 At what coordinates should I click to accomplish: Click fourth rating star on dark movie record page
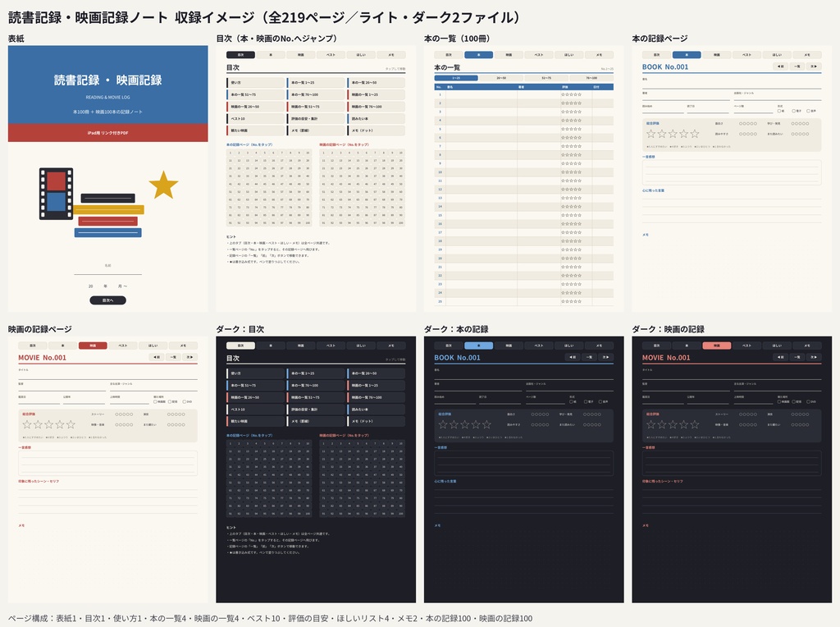pos(683,424)
